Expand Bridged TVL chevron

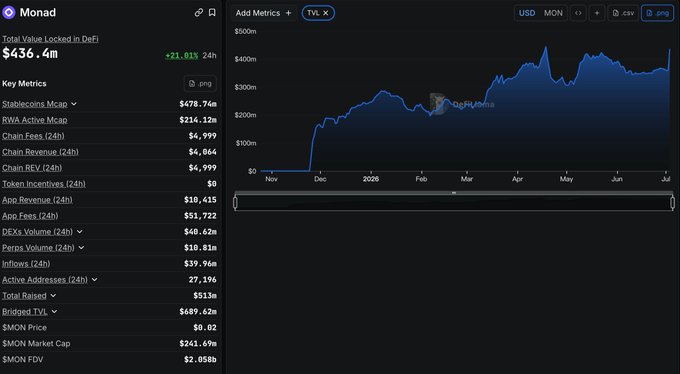54,312
